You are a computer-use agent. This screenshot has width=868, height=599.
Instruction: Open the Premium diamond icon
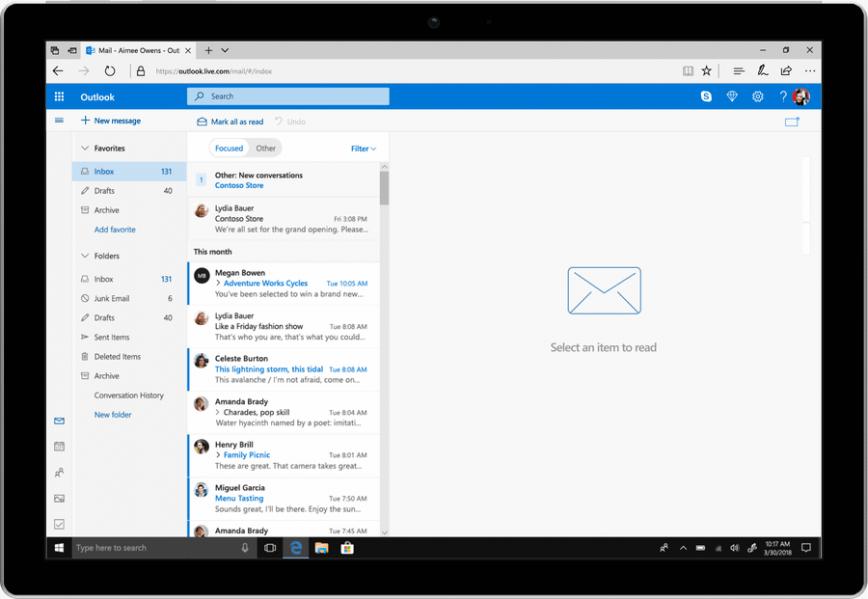tap(732, 96)
